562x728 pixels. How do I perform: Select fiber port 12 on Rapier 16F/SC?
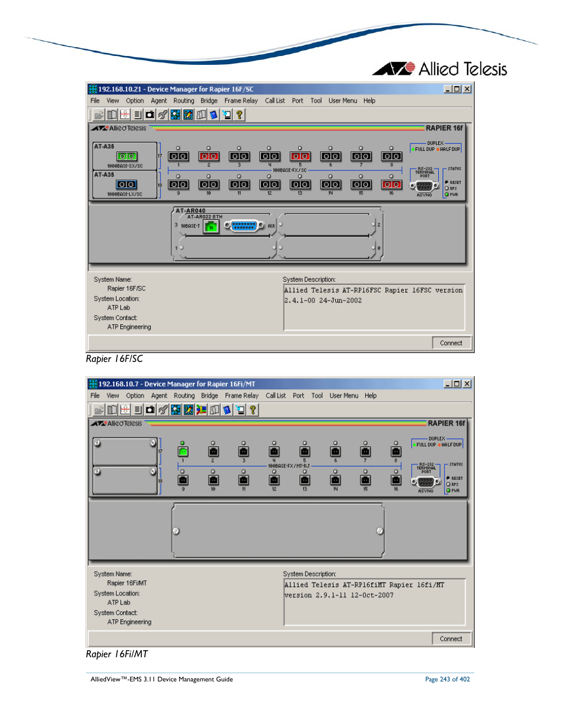(x=269, y=185)
